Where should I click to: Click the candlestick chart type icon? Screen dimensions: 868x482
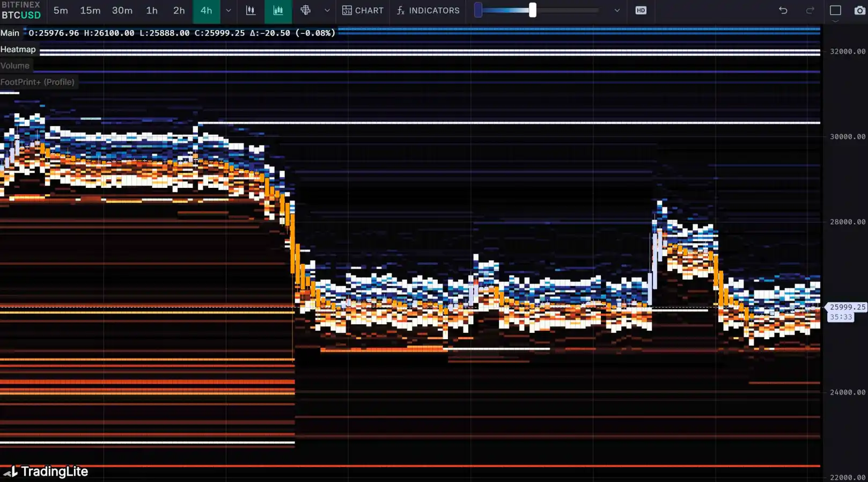pyautogui.click(x=251, y=11)
